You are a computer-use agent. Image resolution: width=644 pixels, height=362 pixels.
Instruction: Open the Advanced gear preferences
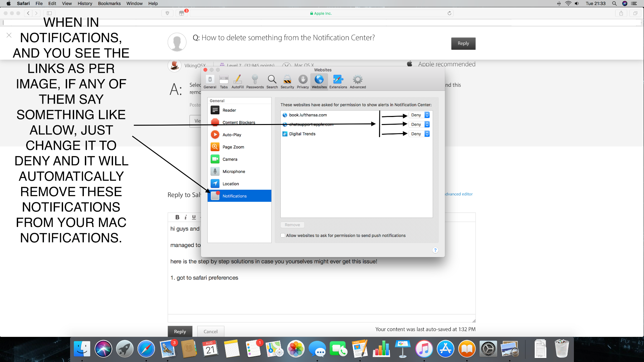tap(358, 81)
